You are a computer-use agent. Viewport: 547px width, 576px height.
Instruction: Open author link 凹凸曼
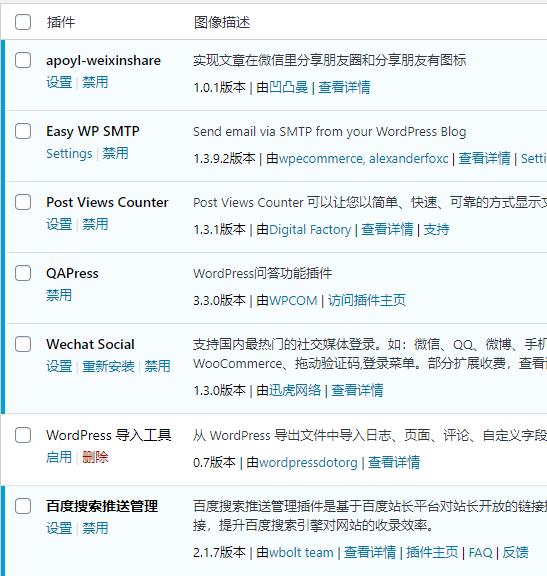288,87
